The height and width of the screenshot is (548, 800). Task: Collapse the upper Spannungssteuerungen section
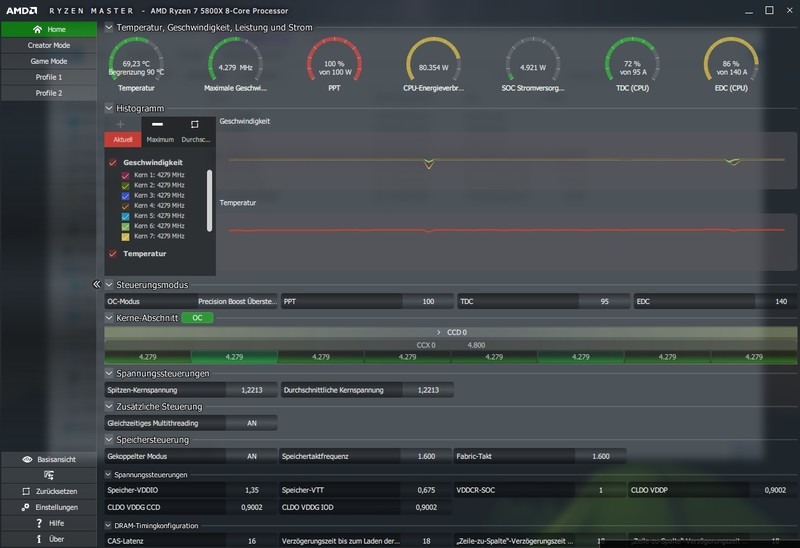(109, 373)
